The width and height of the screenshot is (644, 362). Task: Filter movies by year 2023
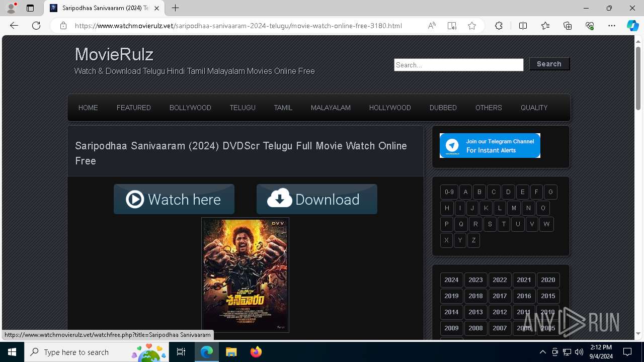(x=475, y=280)
